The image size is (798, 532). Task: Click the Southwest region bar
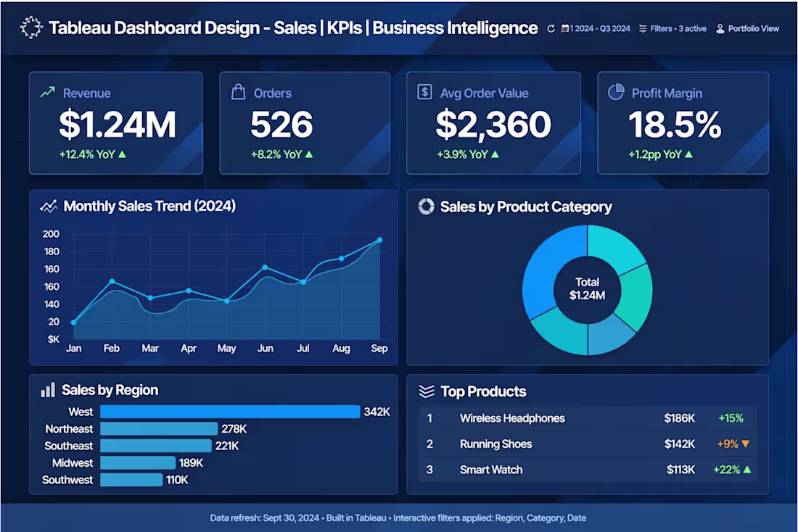tap(131, 480)
